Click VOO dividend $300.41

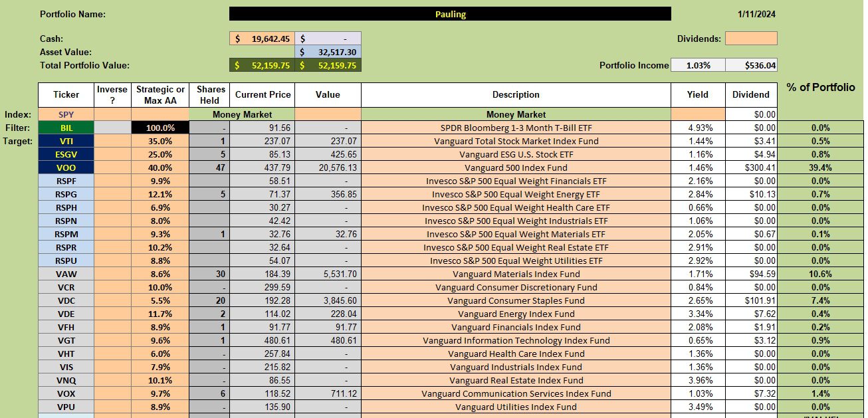(x=751, y=167)
